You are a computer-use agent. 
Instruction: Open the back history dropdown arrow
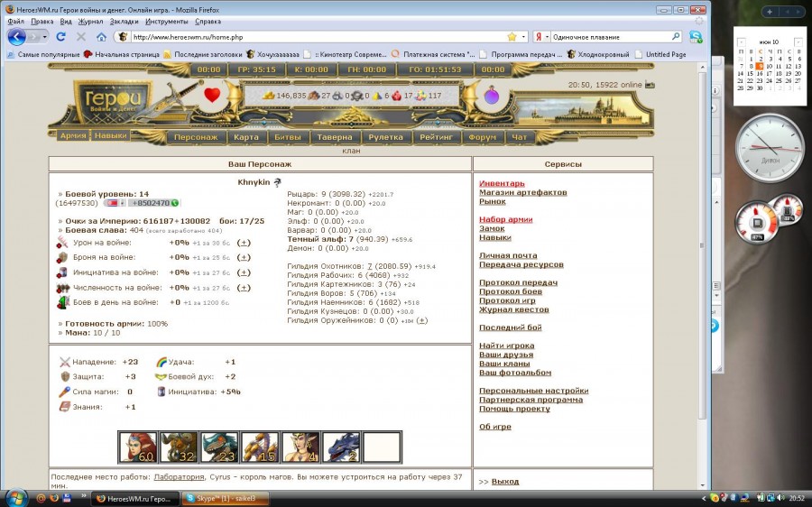(44, 37)
